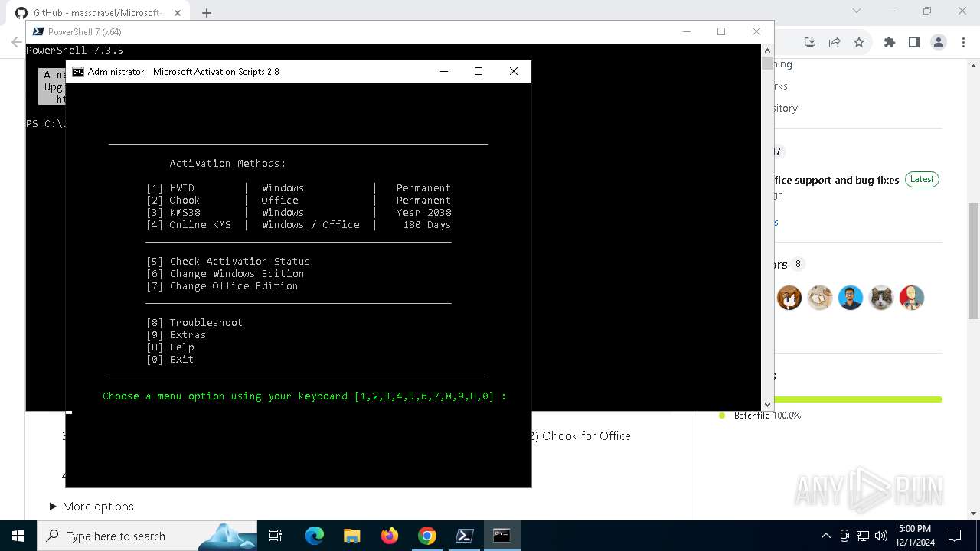The width and height of the screenshot is (980, 551).
Task: Click the [H] Help line
Action: coord(170,347)
